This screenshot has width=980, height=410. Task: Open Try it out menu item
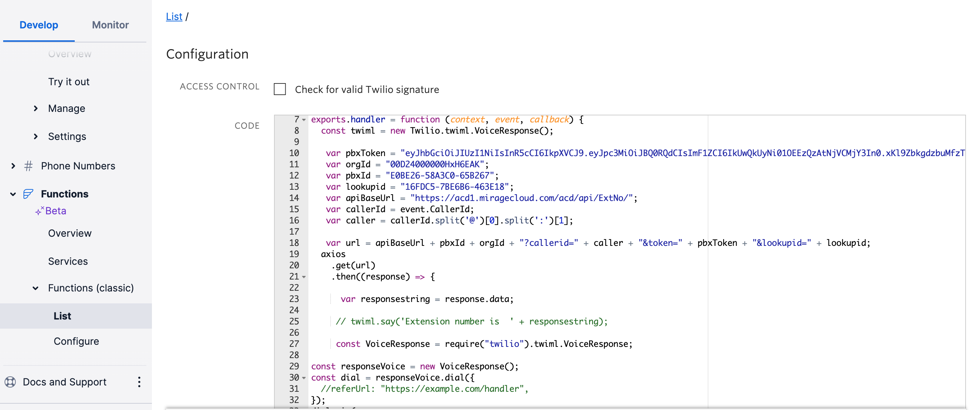(x=69, y=82)
